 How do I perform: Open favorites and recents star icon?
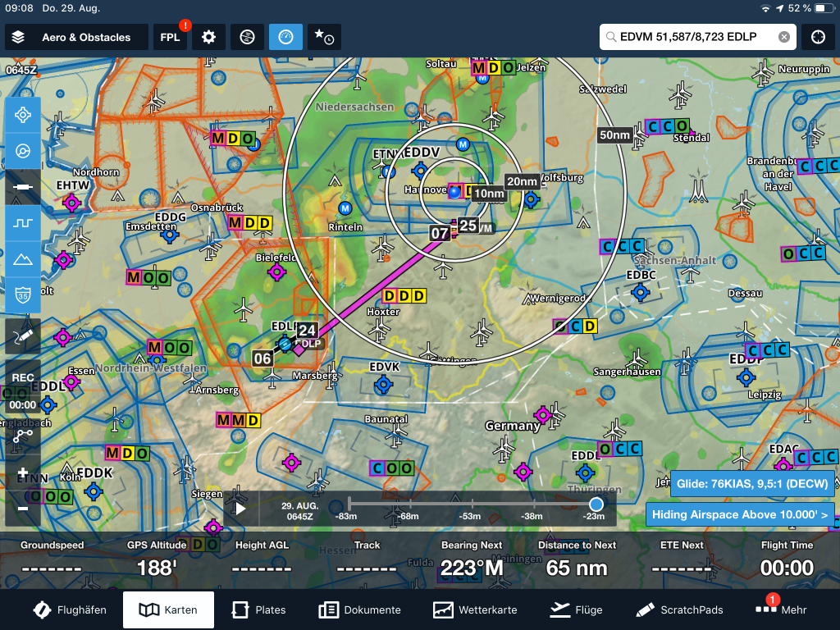point(324,37)
